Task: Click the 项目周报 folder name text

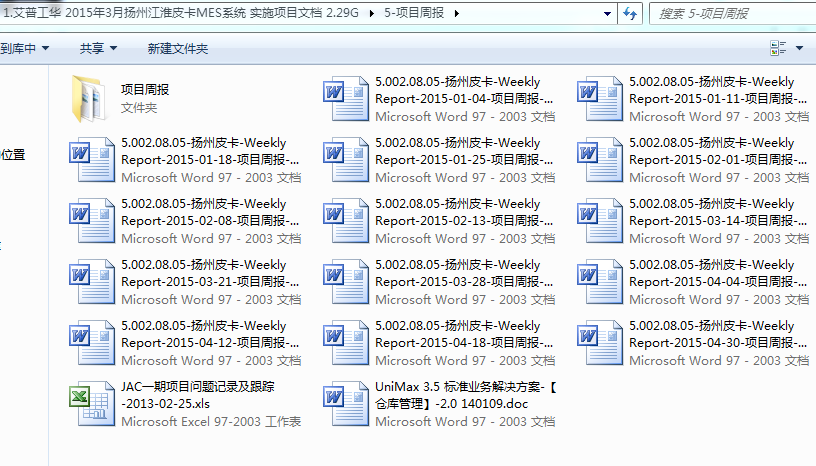Action: pos(145,90)
